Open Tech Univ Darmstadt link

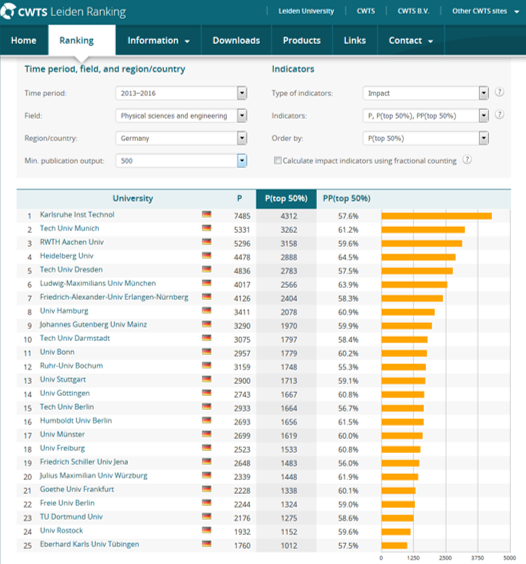click(75, 338)
